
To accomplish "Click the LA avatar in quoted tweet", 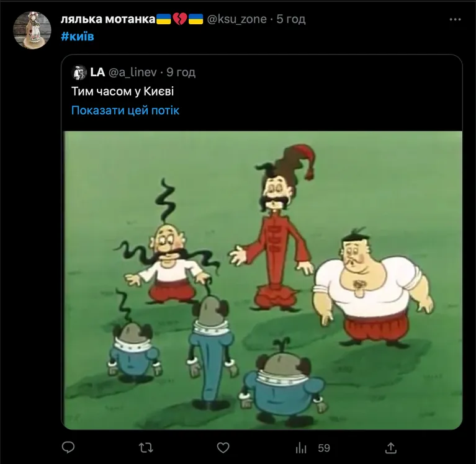I will [x=79, y=73].
